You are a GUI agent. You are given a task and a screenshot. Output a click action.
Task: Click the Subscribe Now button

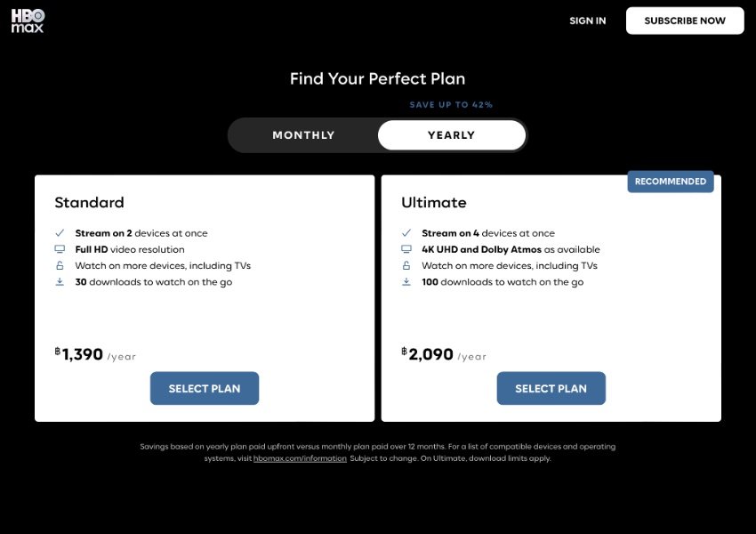coord(685,20)
